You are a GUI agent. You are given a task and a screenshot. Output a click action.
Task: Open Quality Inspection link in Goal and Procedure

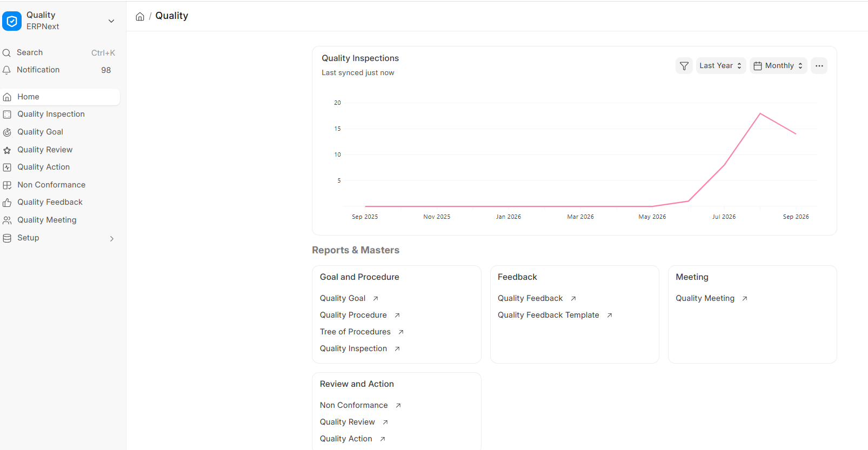click(353, 348)
